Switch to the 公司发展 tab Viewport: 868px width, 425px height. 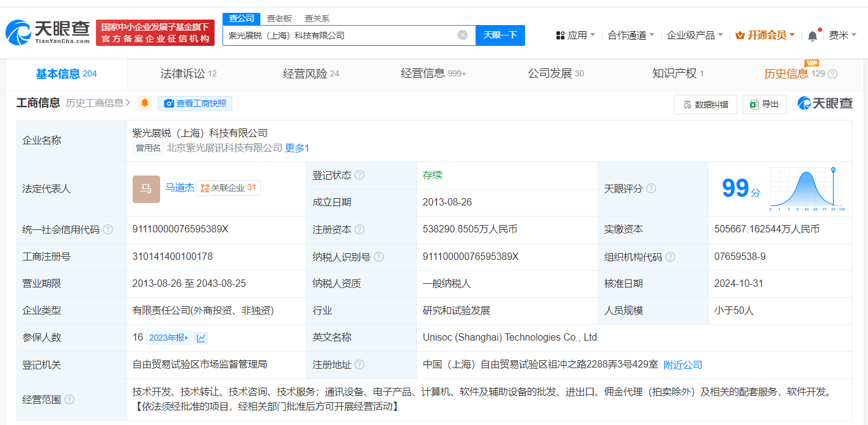click(556, 74)
